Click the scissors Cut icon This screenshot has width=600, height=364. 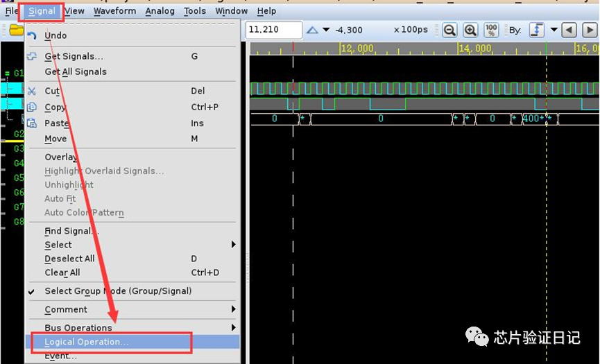pos(32,91)
